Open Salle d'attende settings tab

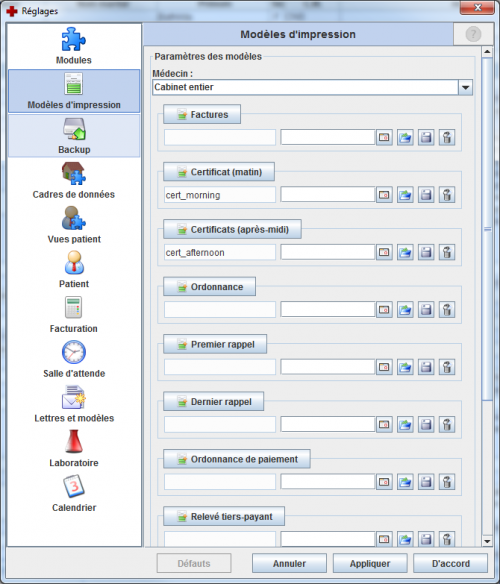74,359
